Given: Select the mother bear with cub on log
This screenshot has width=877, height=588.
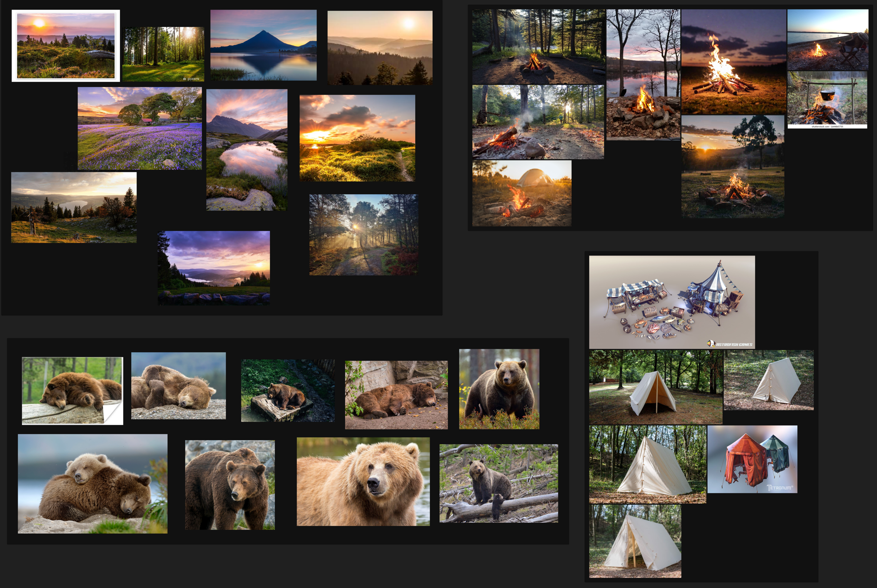Looking at the screenshot, I should pos(498,483).
